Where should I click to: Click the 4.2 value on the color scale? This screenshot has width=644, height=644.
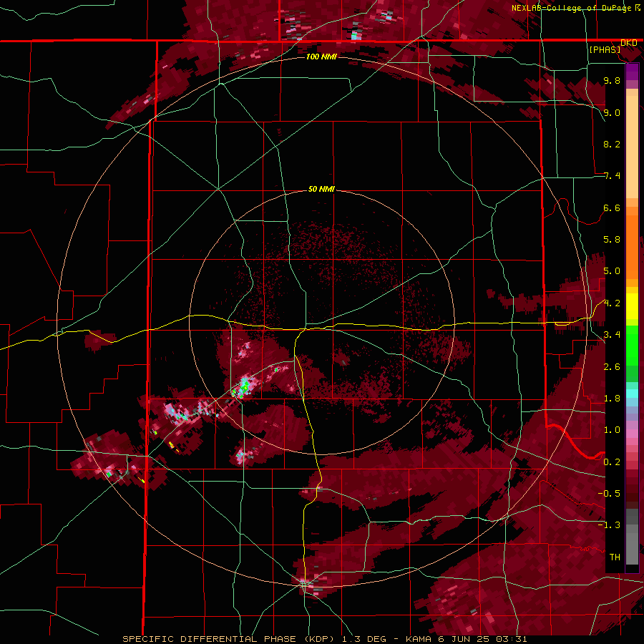612,303
